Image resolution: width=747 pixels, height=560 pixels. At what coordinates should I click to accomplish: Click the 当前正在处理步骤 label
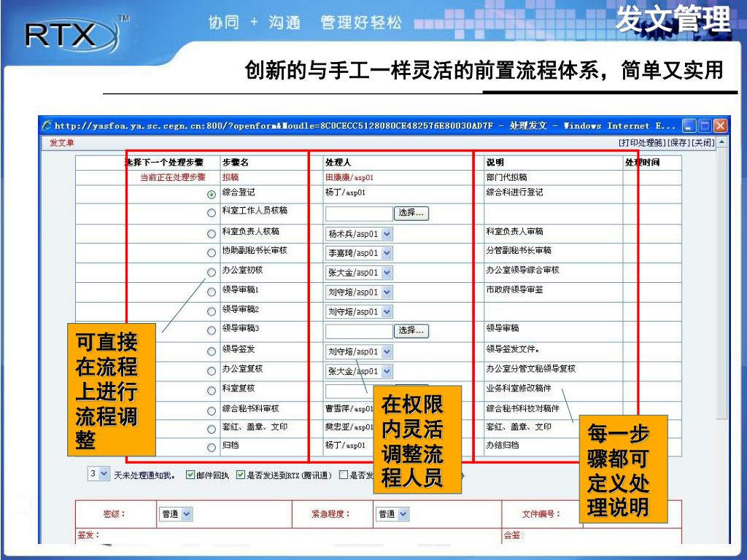[172, 177]
